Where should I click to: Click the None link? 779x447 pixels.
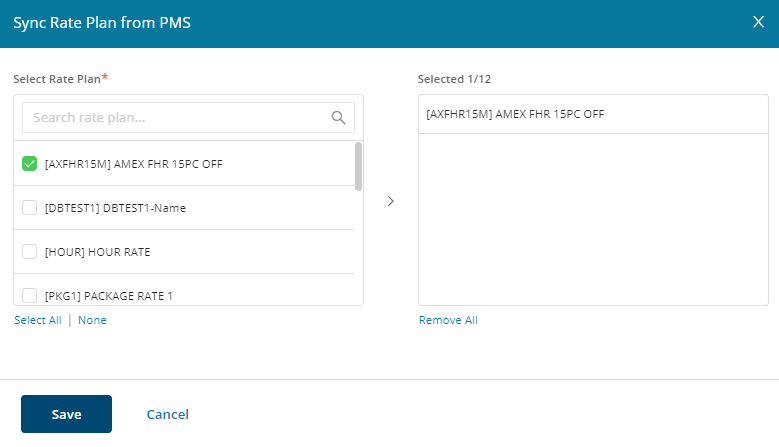92,320
